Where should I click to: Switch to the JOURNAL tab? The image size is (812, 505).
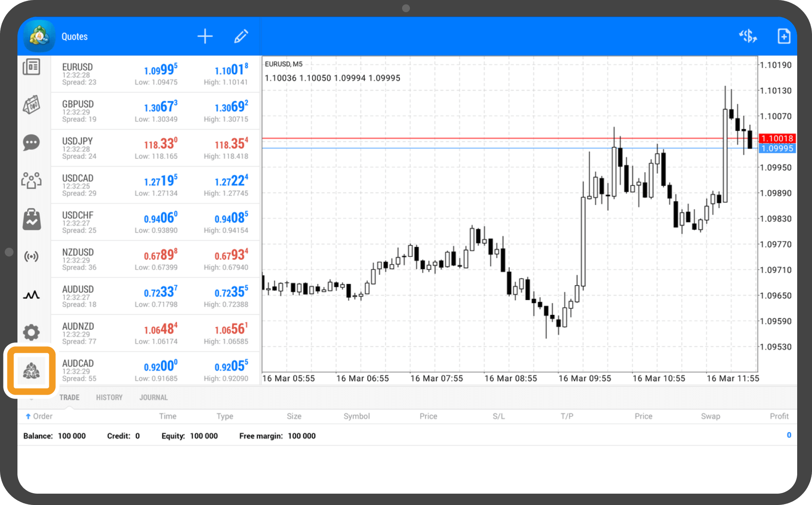[x=154, y=397]
